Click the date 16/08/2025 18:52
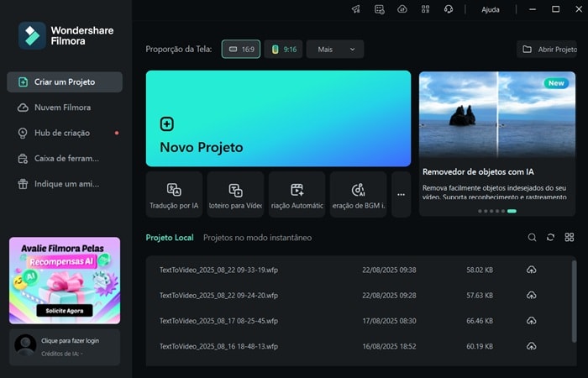 [x=389, y=346]
